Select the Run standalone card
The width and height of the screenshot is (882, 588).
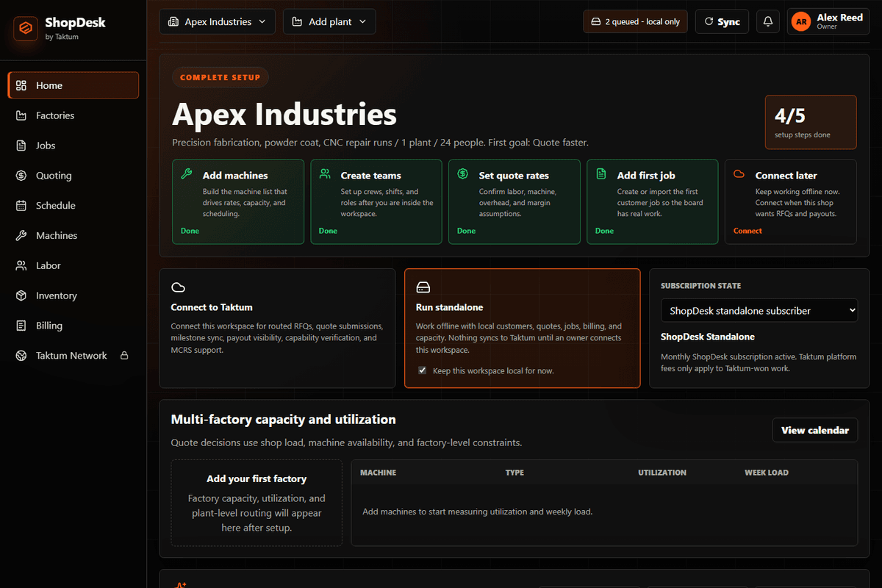tap(523, 328)
